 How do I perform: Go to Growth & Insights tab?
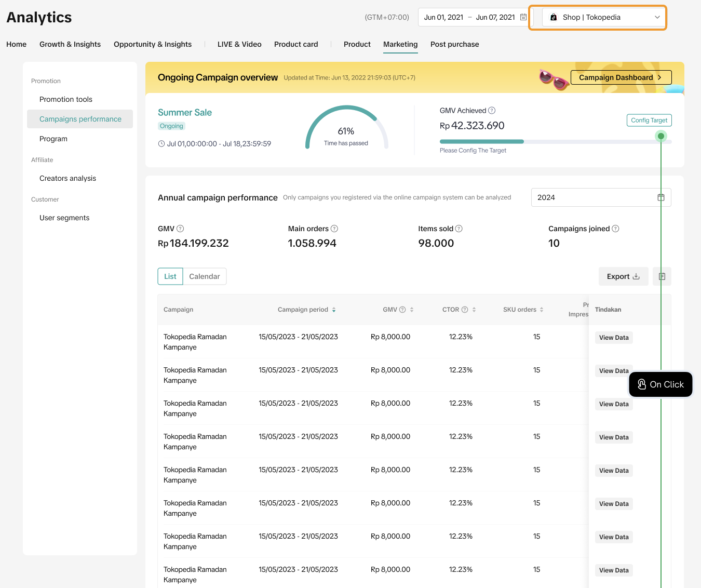point(70,44)
